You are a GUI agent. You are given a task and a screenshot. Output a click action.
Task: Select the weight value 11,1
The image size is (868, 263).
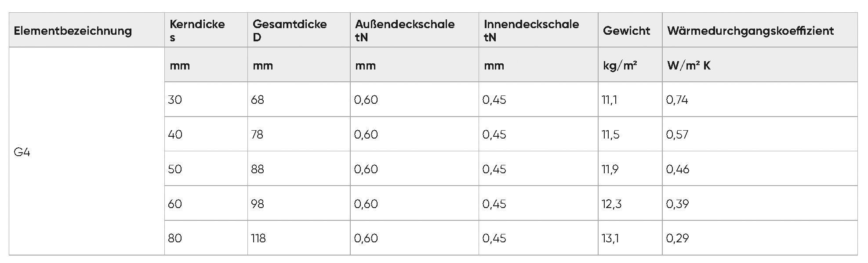[x=610, y=100]
